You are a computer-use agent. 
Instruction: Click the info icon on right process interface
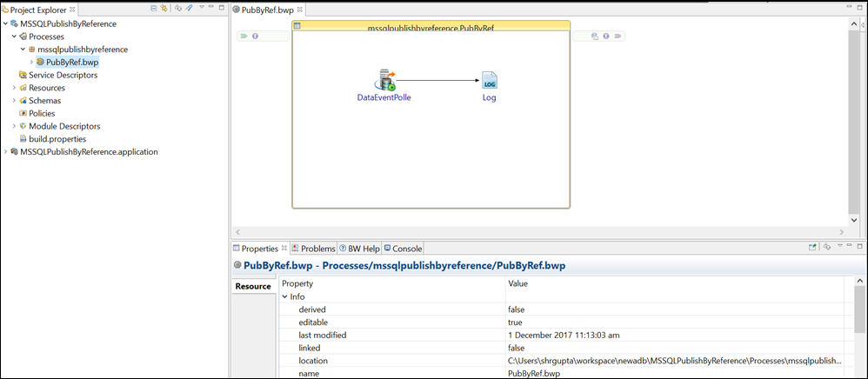pyautogui.click(x=606, y=36)
